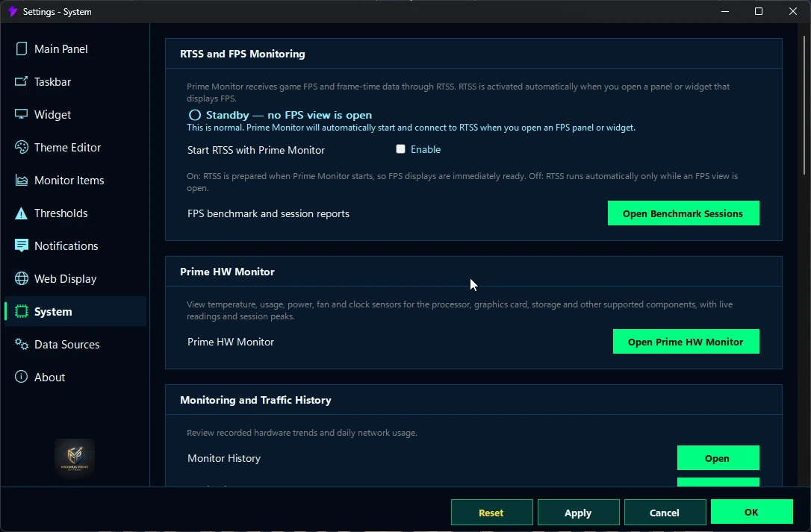
Task: Select Notifications in the sidebar
Action: pos(75,246)
